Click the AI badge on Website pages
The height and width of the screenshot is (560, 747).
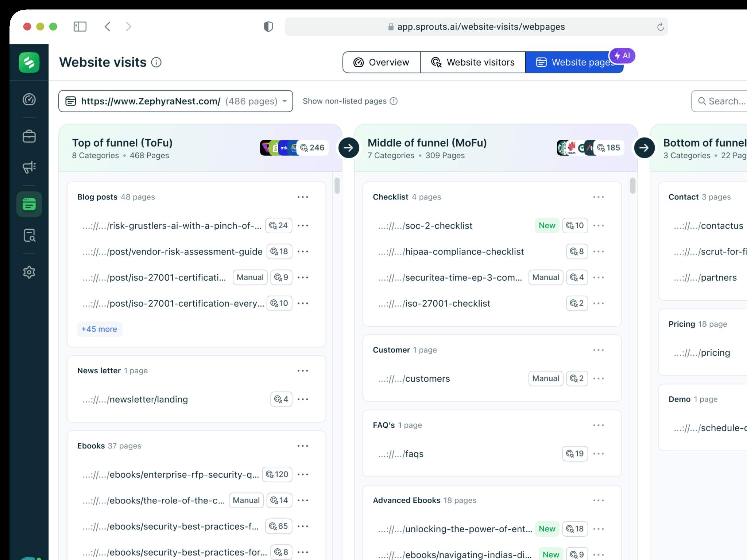622,56
